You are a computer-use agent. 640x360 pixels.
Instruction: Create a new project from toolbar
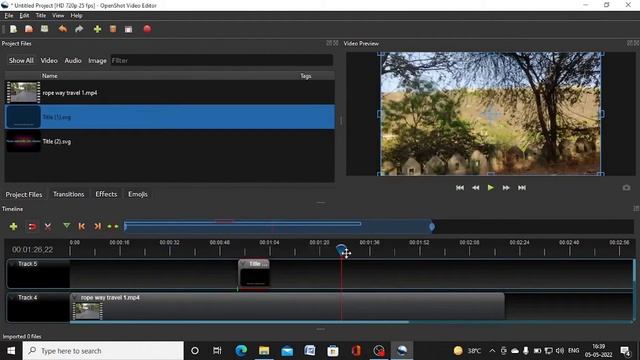tap(13, 29)
